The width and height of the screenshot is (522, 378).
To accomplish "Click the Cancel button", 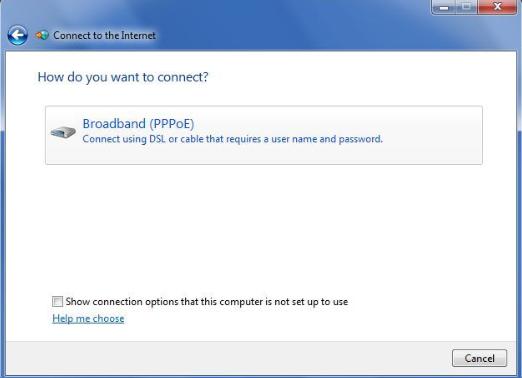I will (479, 358).
